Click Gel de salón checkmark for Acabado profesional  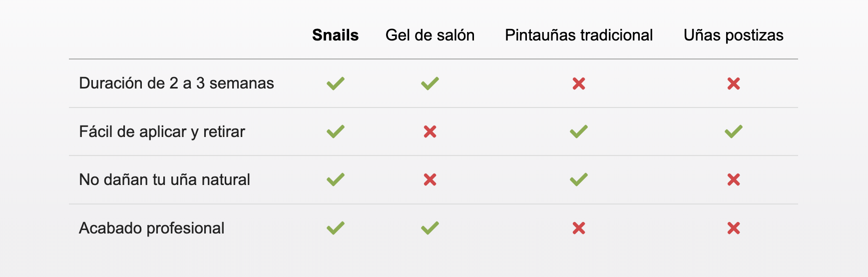coord(430,228)
